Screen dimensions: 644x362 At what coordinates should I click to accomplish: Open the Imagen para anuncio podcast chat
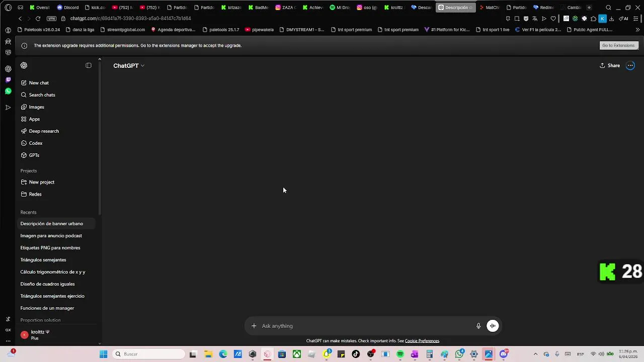(x=56, y=236)
